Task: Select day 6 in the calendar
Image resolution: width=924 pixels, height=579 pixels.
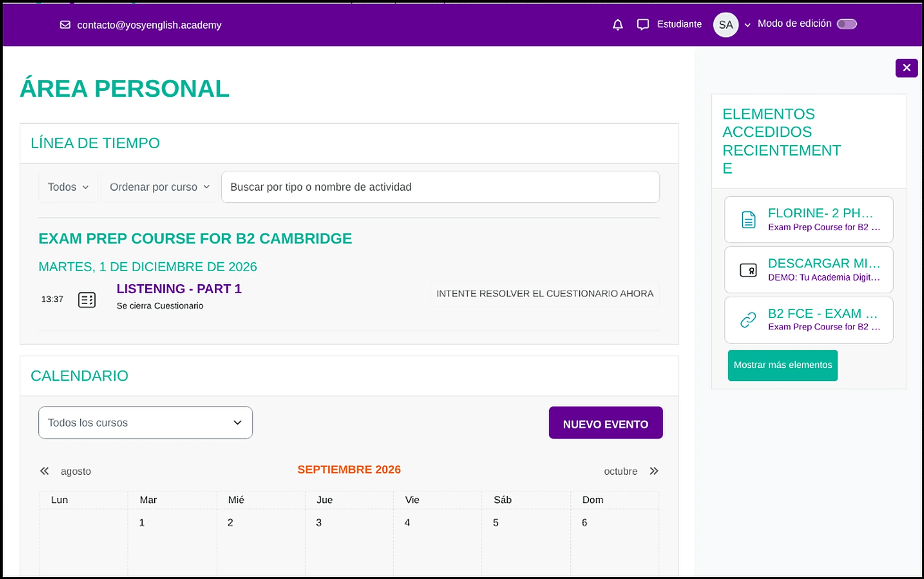Action: click(x=584, y=523)
